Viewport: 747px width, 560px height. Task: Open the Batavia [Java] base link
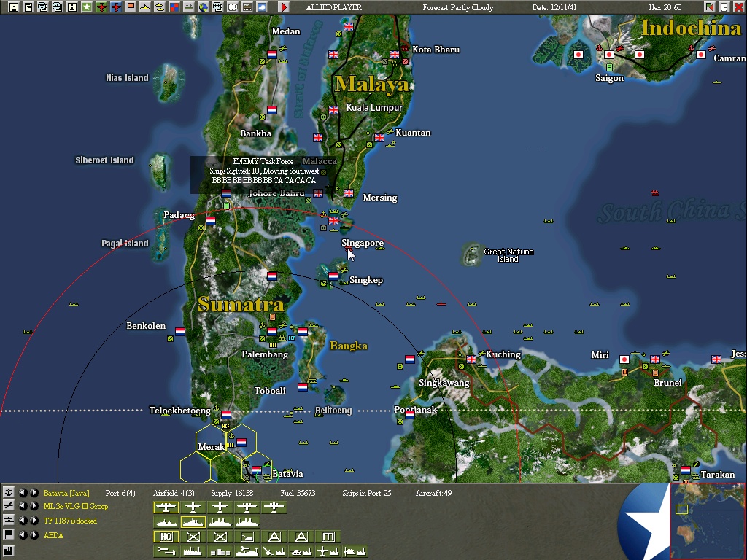[66, 493]
